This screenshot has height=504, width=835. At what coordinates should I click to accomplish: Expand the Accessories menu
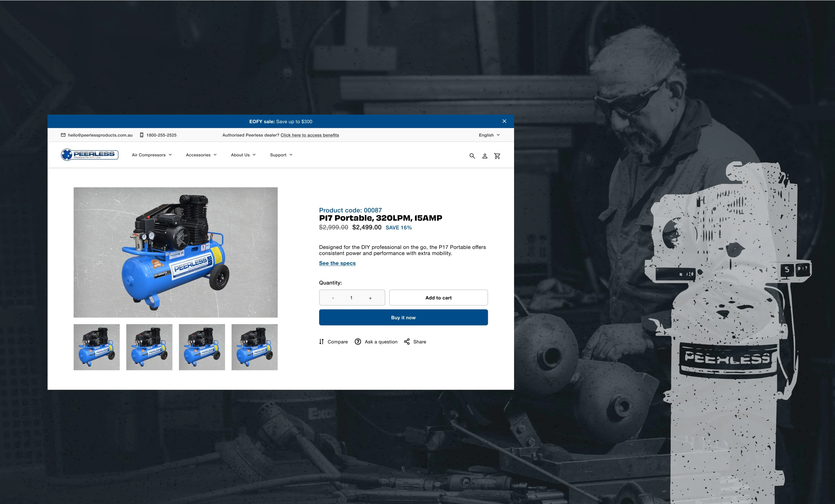(201, 155)
